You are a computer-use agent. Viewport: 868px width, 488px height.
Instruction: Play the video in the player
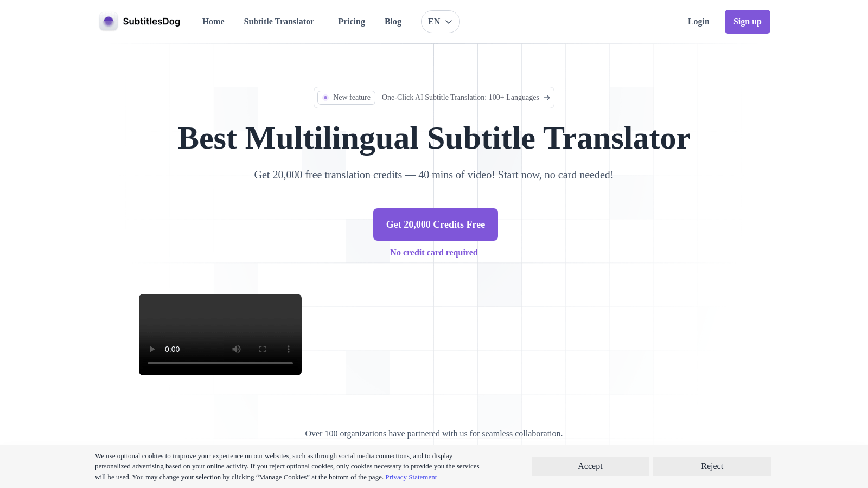click(x=152, y=349)
